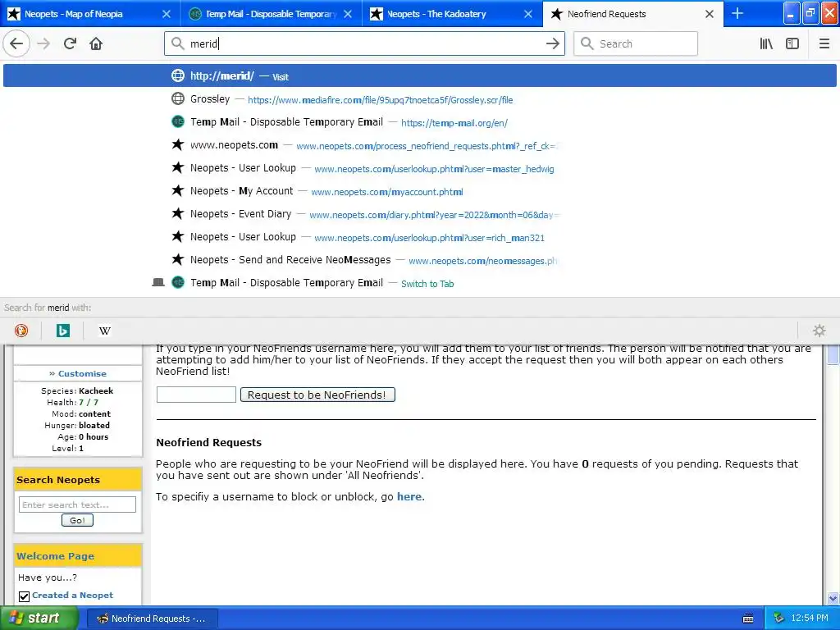This screenshot has height=630, width=840.
Task: Click the NeoFriend username input field
Action: (196, 395)
